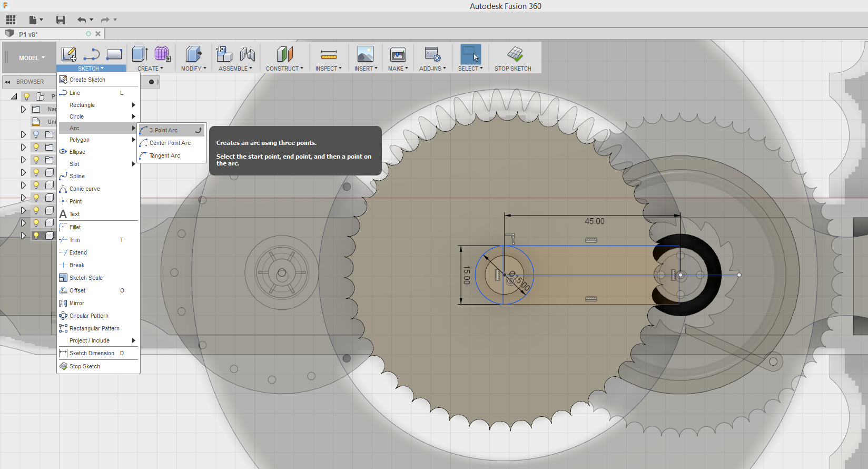Click the Redo arrow icon
This screenshot has width=868, height=469.
[105, 20]
